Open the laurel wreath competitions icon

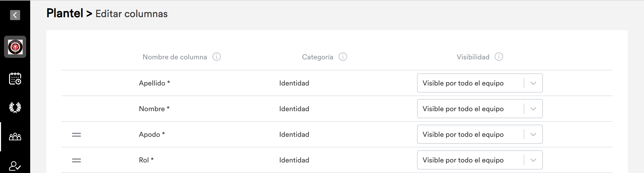click(15, 107)
